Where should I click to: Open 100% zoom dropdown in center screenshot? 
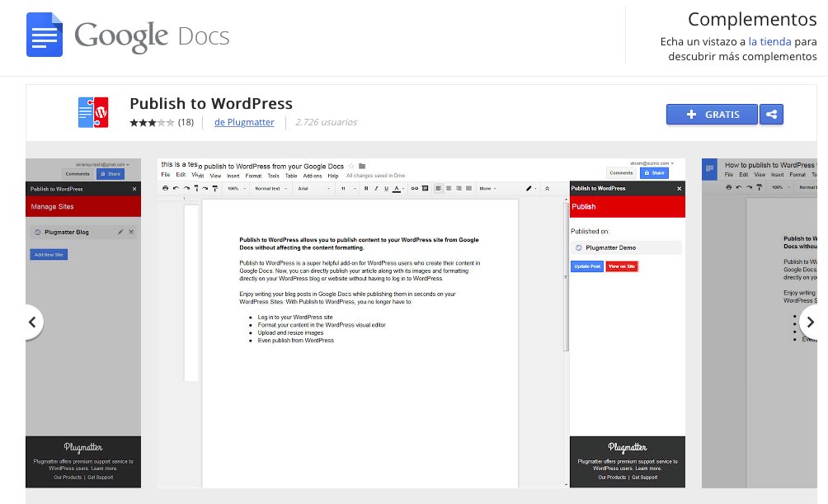[x=237, y=189]
